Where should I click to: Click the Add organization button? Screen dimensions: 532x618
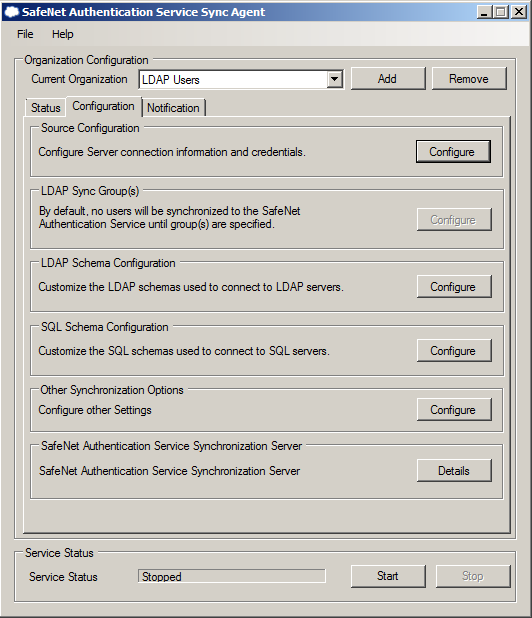[388, 79]
